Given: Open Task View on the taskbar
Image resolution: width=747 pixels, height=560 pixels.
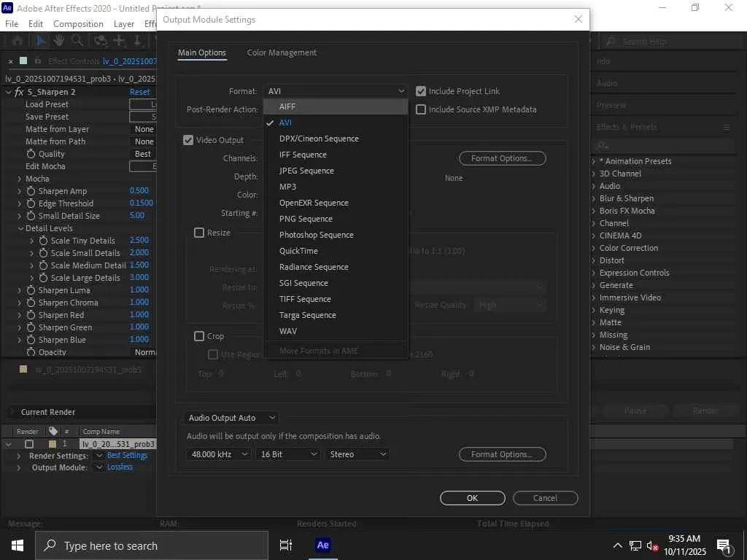Looking at the screenshot, I should (x=285, y=545).
